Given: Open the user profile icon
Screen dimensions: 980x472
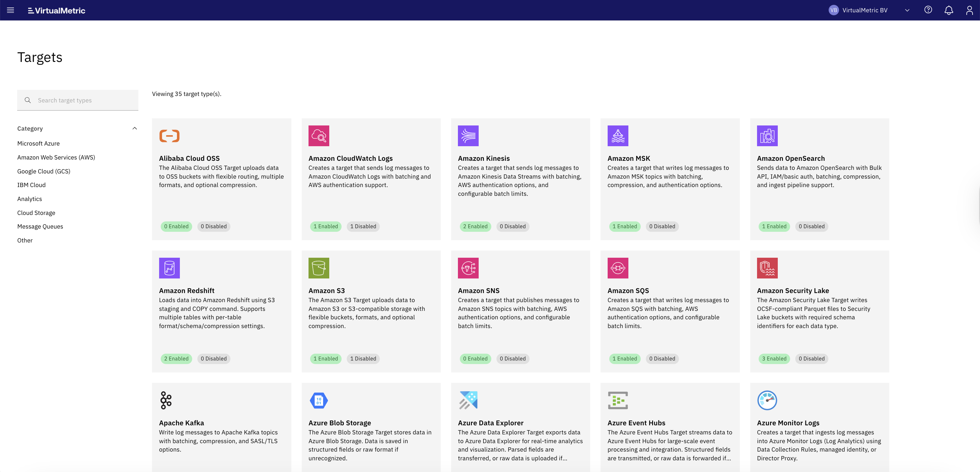Looking at the screenshot, I should pos(969,10).
